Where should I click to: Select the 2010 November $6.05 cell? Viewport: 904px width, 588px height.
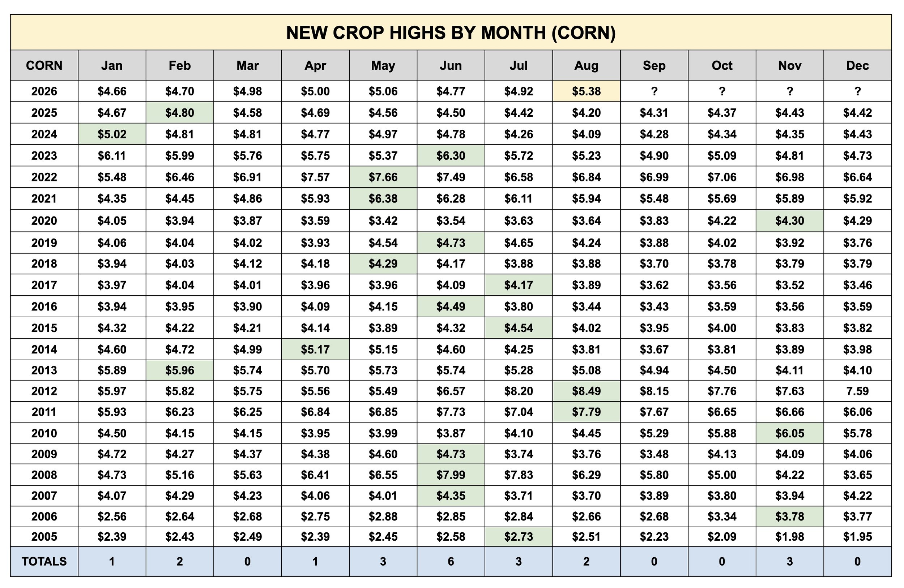pos(790,433)
